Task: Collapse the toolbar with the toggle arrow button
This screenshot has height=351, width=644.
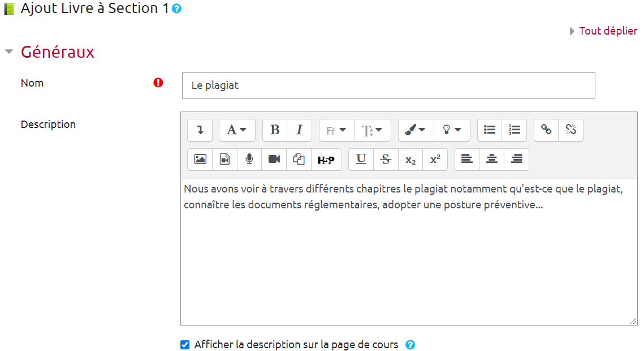Action: coord(200,130)
